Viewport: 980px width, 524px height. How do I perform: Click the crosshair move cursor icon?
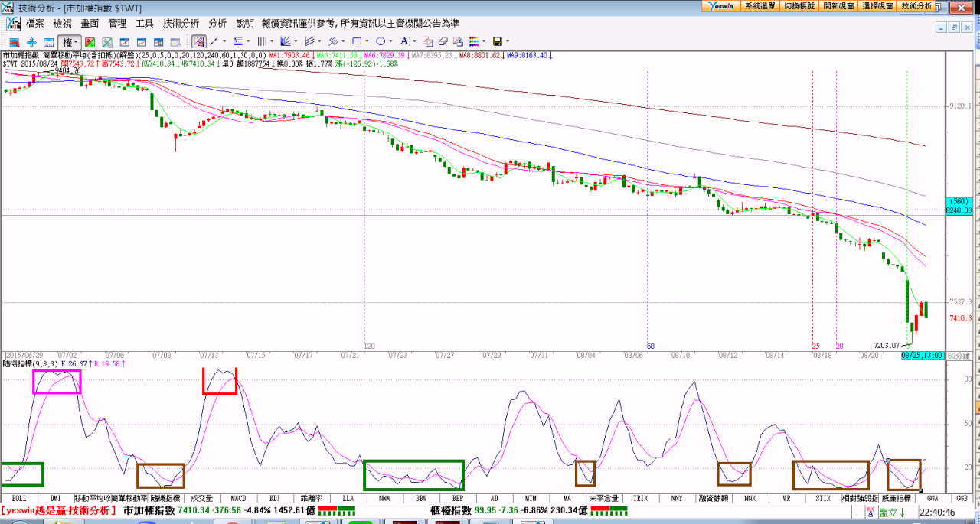tap(31, 42)
